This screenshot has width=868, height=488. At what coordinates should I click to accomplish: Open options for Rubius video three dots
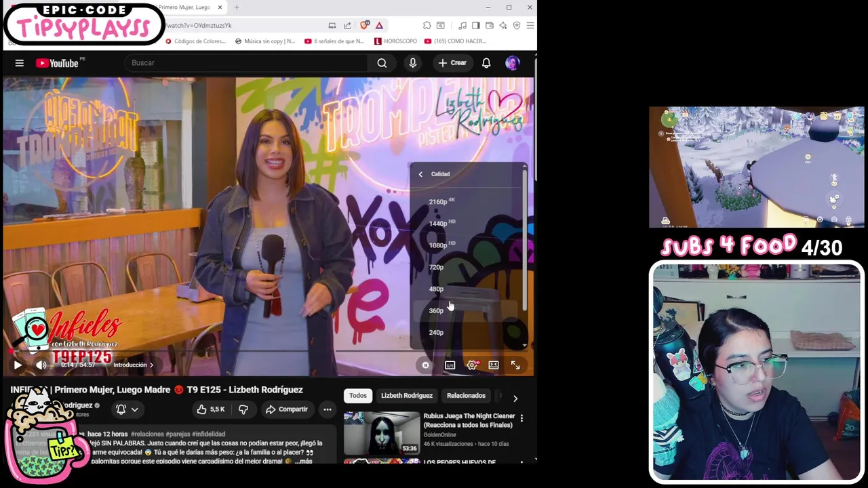[x=521, y=419]
